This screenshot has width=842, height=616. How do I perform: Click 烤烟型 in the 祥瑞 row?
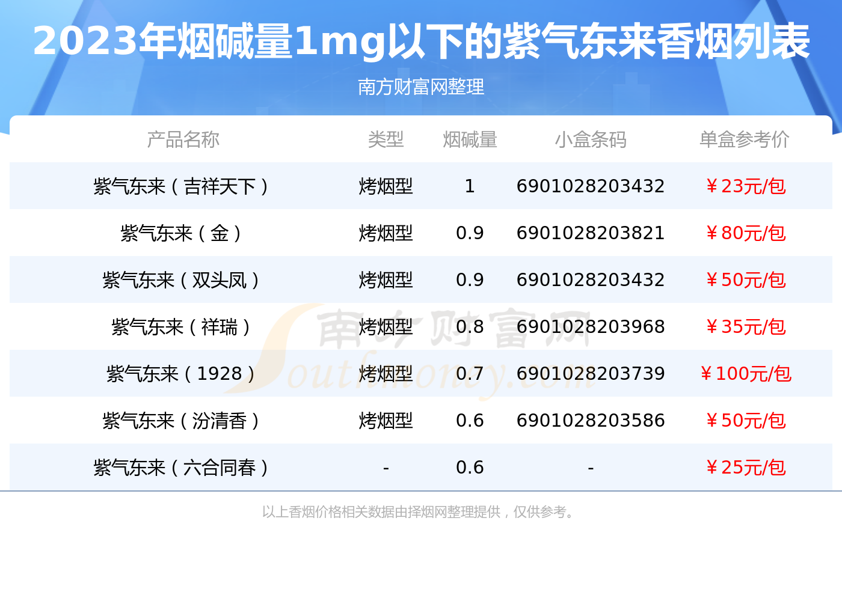[x=386, y=327]
